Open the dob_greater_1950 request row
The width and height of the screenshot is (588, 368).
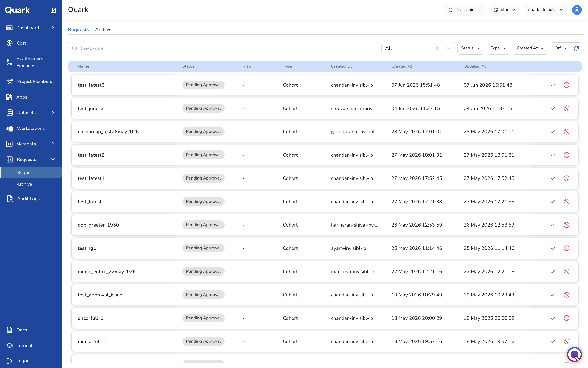[325, 225]
